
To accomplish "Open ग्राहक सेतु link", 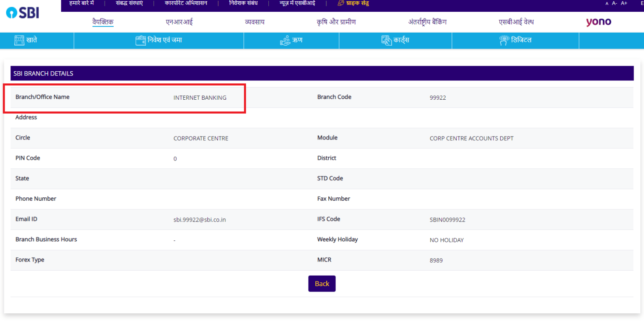I will pyautogui.click(x=358, y=3).
